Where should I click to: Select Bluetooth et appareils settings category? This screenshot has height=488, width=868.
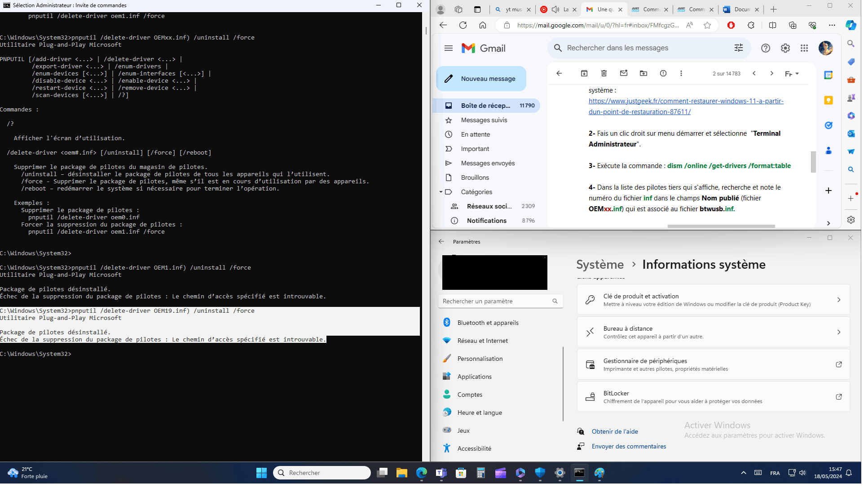click(488, 323)
